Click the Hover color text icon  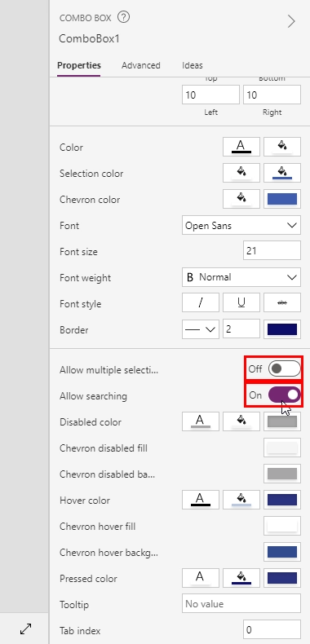click(x=201, y=500)
